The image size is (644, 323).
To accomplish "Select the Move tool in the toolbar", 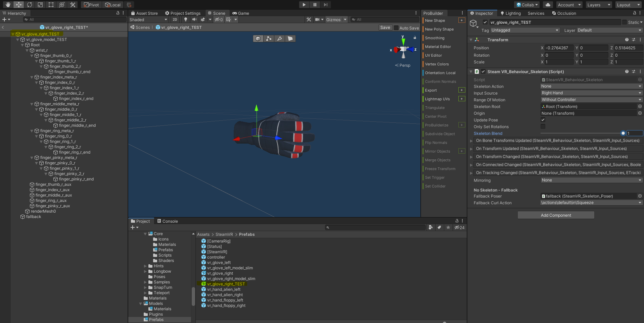I will point(19,5).
